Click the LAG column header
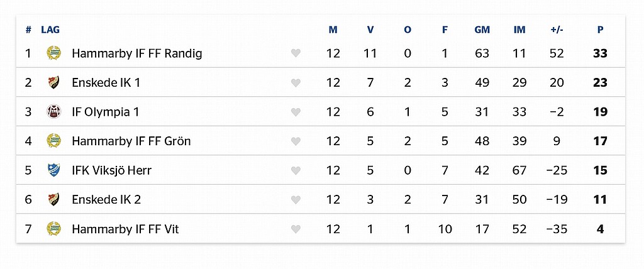The width and height of the screenshot is (644, 269). coord(50,30)
